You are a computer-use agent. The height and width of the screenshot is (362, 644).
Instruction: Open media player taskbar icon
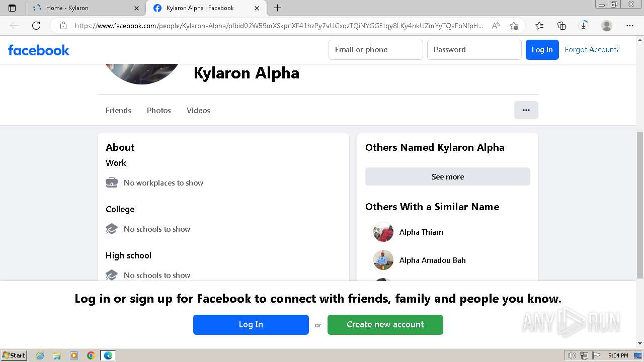(x=74, y=355)
